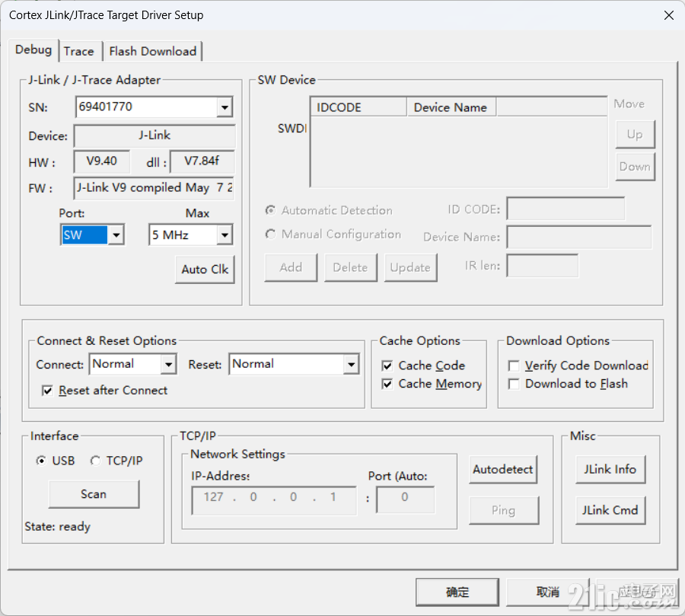This screenshot has width=685, height=616.
Task: Open JLink Cmd
Action: tap(610, 510)
